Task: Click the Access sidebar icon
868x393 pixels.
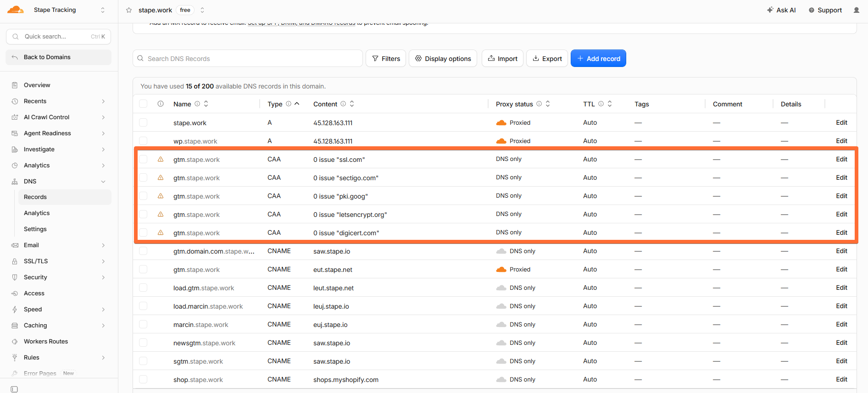Action: tap(15, 293)
